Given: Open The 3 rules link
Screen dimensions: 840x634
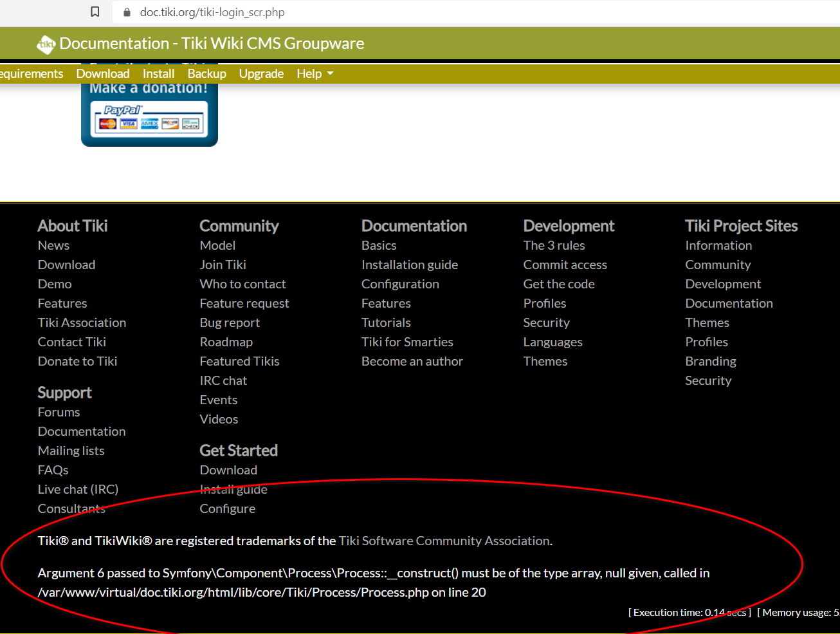Looking at the screenshot, I should (554, 245).
